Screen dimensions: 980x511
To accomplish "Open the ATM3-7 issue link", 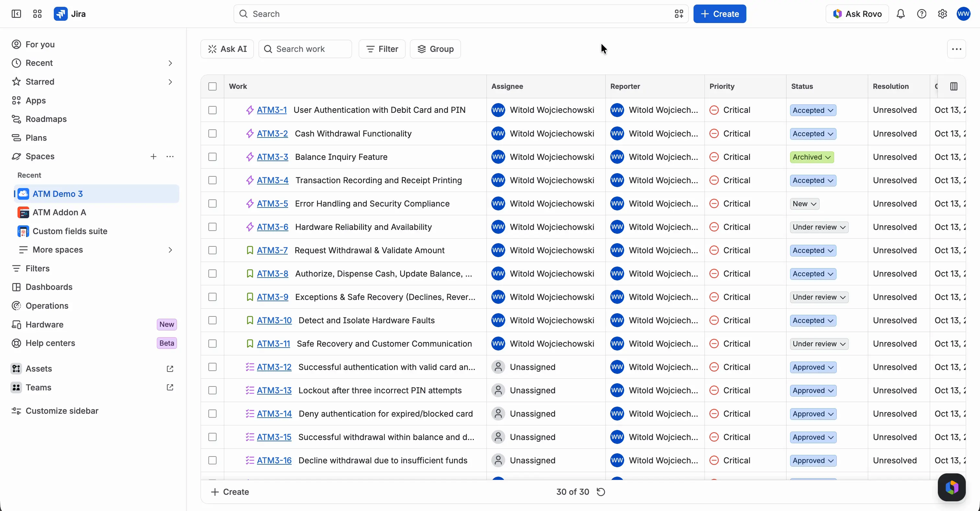I will click(272, 250).
